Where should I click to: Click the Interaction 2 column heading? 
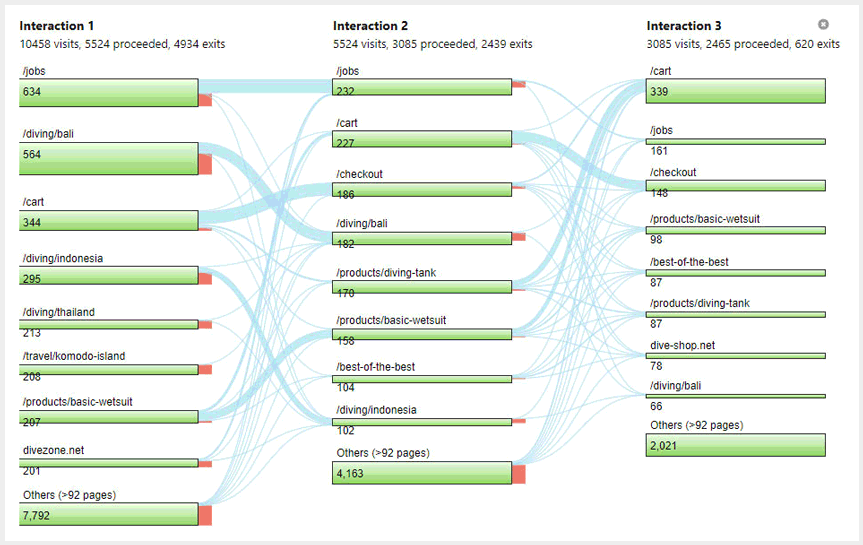tap(371, 26)
